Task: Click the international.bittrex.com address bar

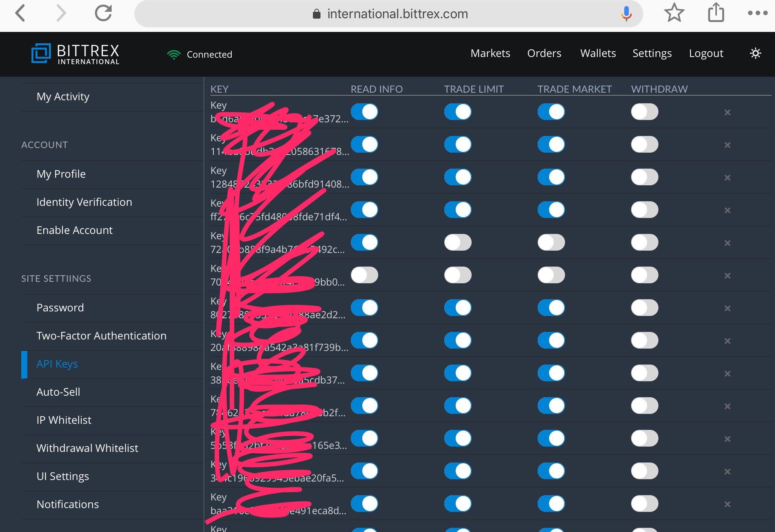Action: (x=388, y=14)
